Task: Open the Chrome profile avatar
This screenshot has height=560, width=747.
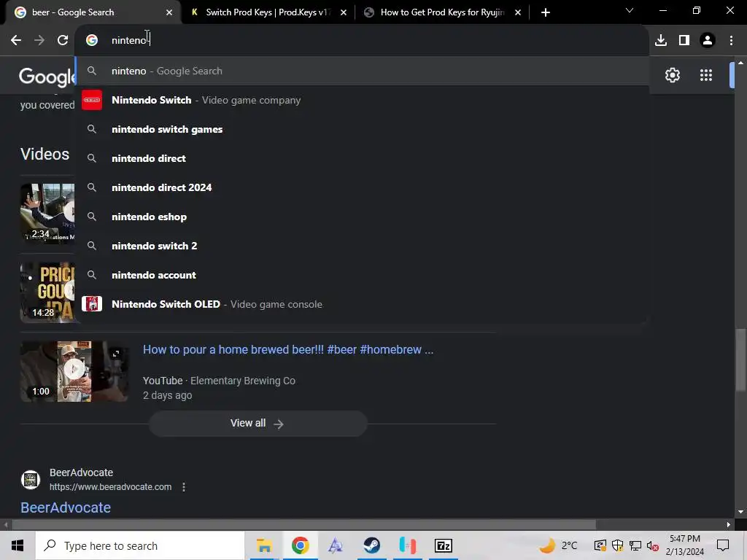Action: [708, 40]
